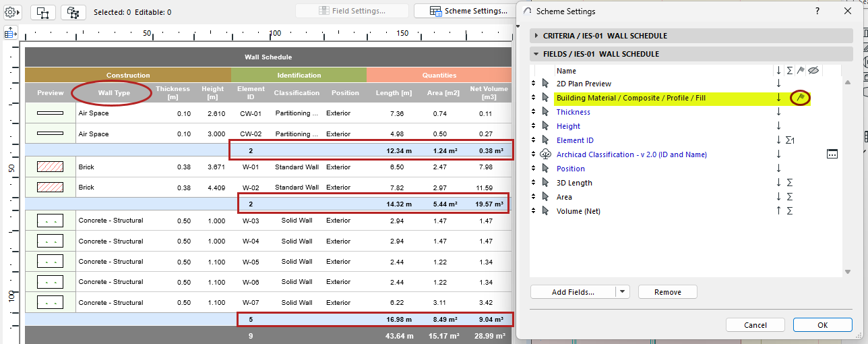Toggle the flag on Building Material field
This screenshot has height=344, width=868.
coord(801,98)
